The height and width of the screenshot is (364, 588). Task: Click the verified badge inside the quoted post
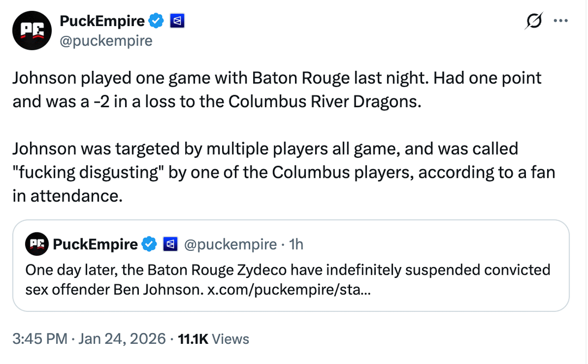[x=149, y=245]
